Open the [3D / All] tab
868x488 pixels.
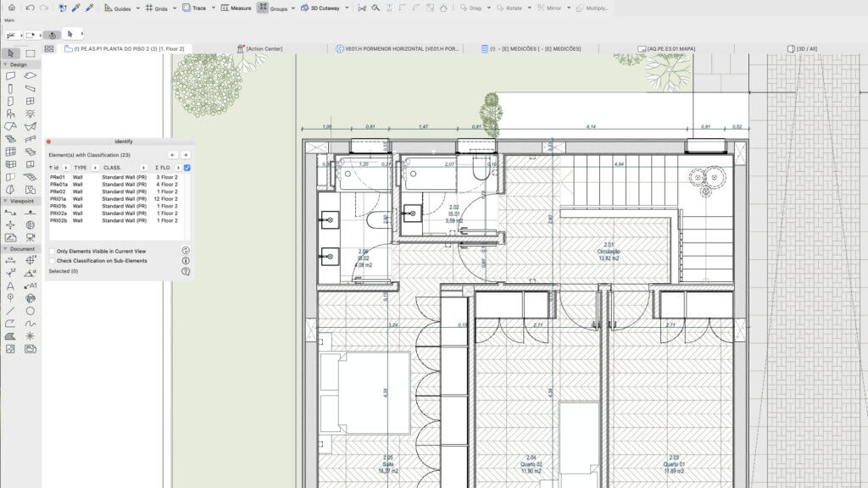pyautogui.click(x=802, y=48)
